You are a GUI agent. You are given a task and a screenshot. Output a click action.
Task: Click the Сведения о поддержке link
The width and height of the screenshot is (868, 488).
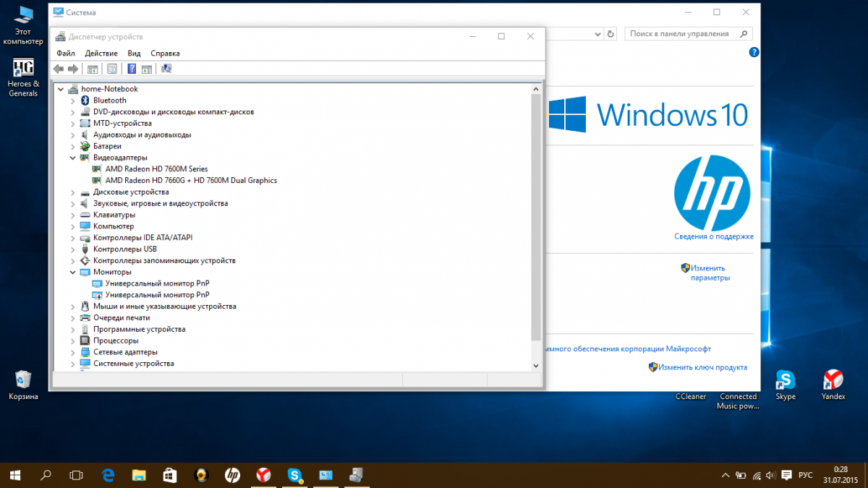713,236
